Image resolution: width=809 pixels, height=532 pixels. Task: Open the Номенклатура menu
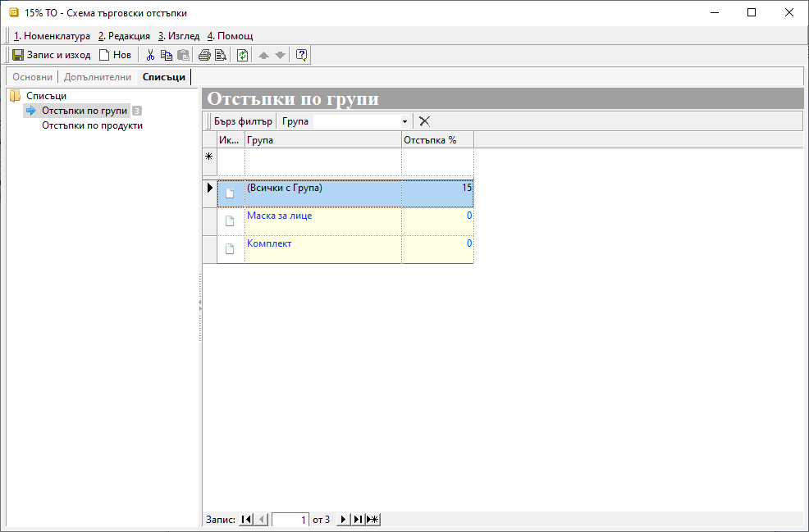[52, 36]
